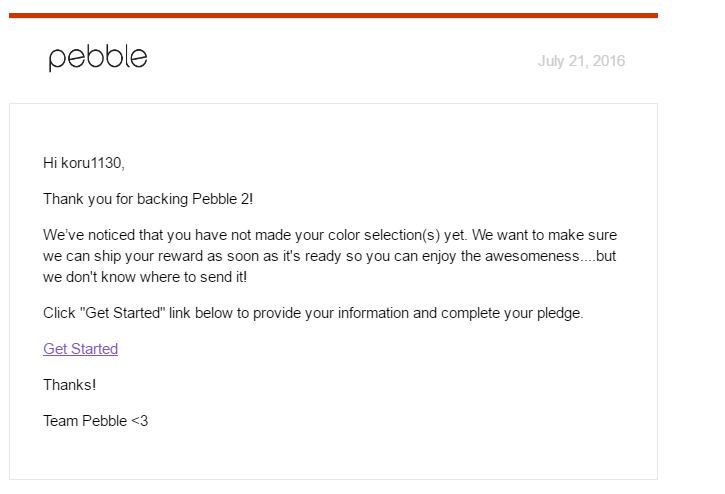725x494 pixels.
Task: Click the Pebble logo
Action: click(98, 58)
